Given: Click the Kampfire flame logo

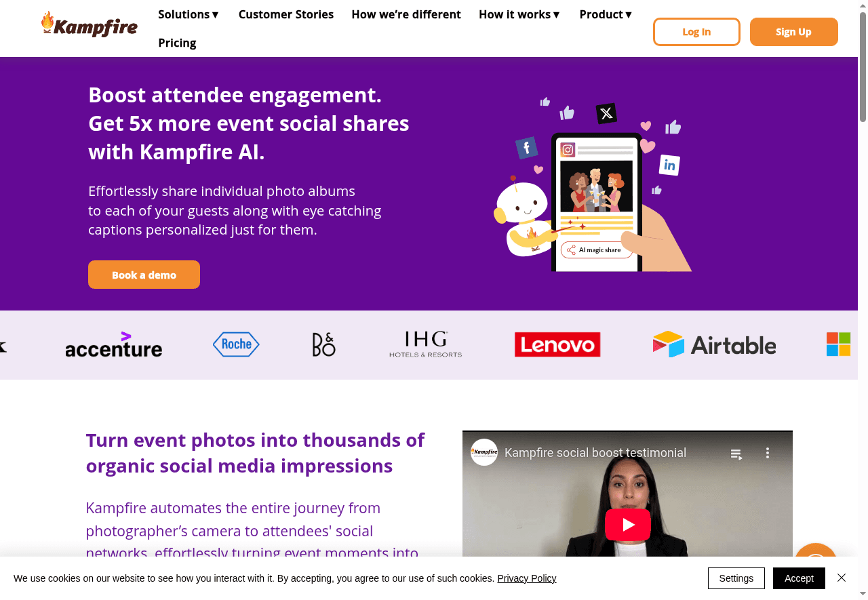Looking at the screenshot, I should [x=90, y=24].
